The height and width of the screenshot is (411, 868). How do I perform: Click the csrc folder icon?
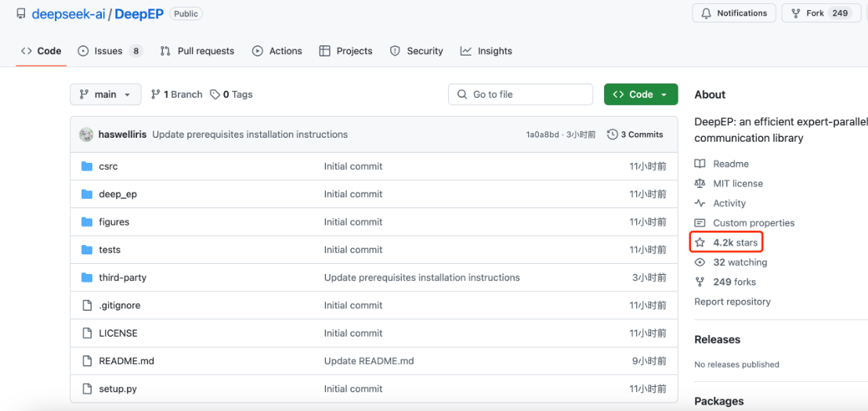(87, 167)
